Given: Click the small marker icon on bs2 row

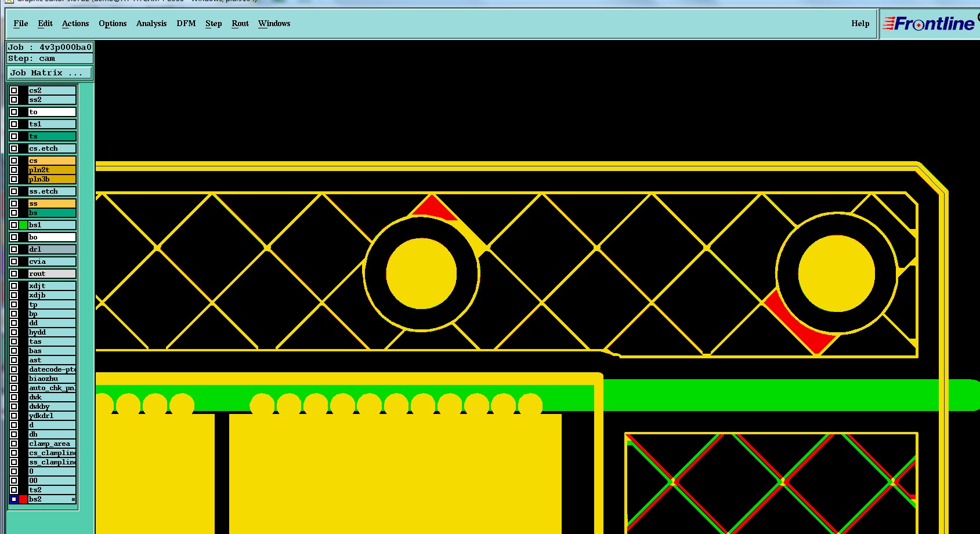Looking at the screenshot, I should coord(73,499).
